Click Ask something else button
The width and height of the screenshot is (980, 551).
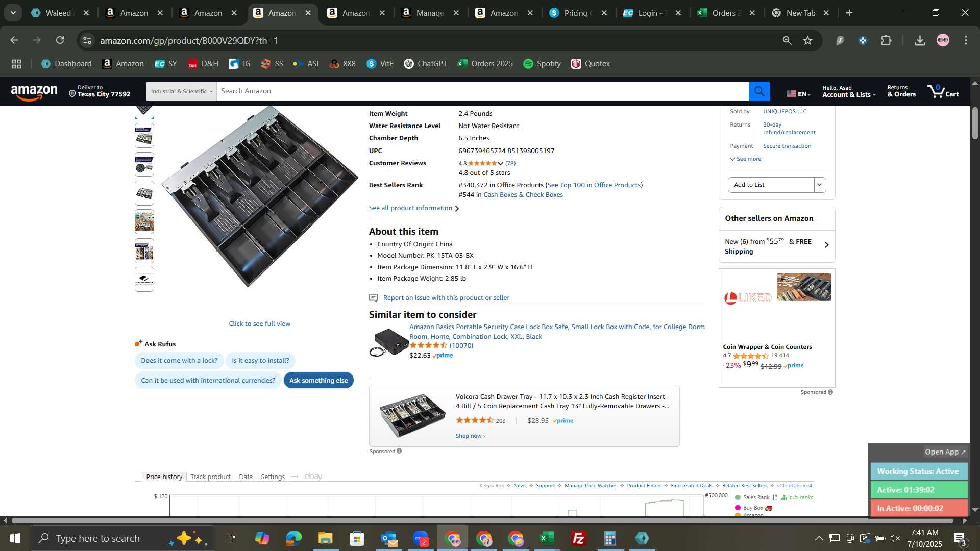pos(318,381)
